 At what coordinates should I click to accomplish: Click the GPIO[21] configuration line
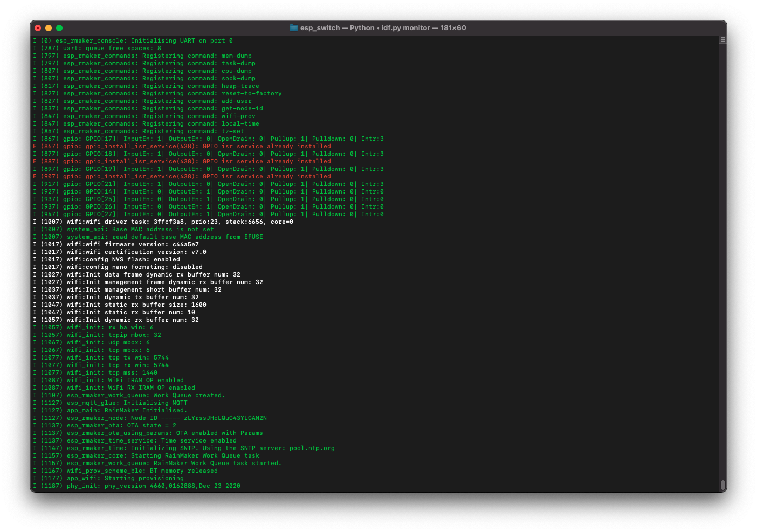tap(209, 184)
